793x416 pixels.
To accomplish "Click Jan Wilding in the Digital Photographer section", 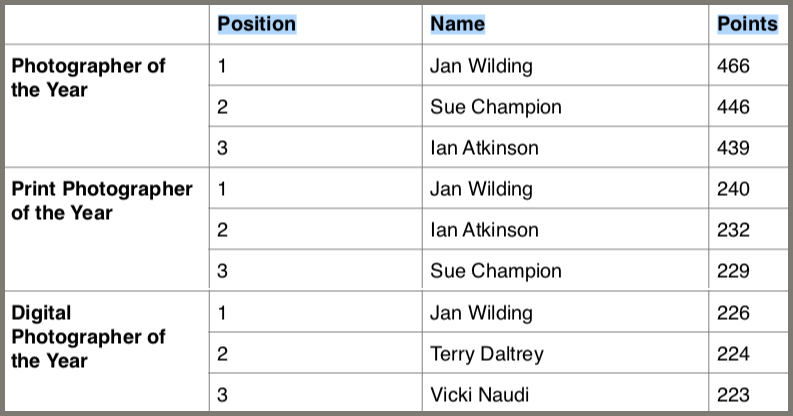I will [x=481, y=313].
